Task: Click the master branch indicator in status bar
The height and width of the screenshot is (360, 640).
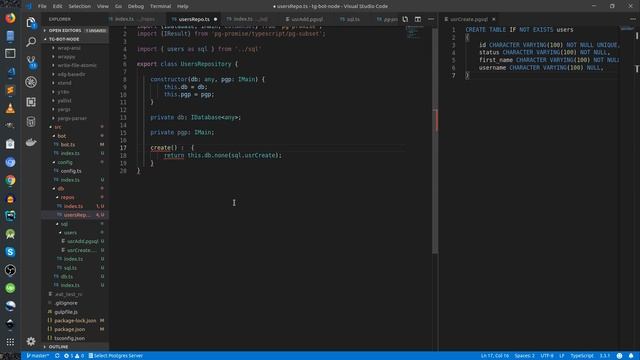Action: point(38,356)
